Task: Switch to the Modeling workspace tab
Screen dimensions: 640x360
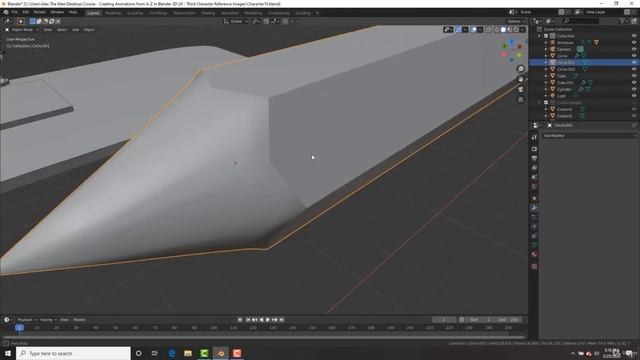Action: (113, 13)
